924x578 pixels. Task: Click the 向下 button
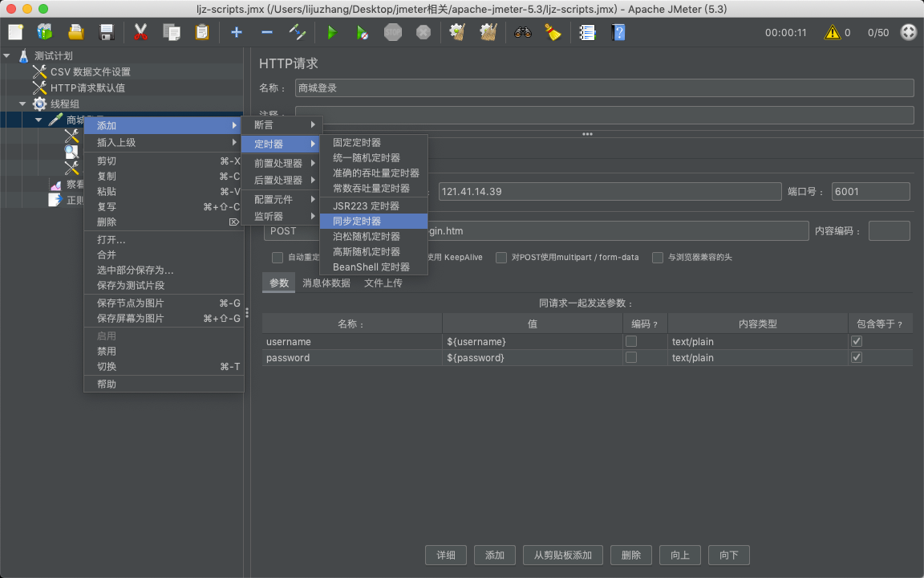[x=729, y=556]
